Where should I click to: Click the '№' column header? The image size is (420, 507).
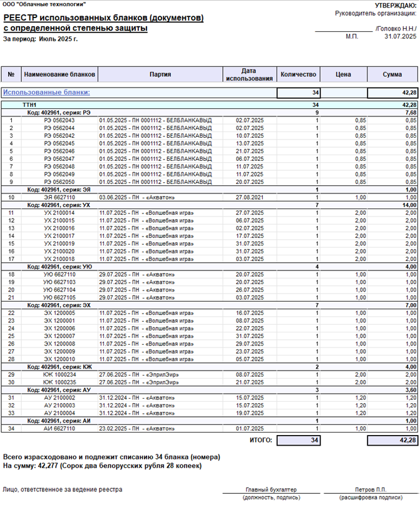tap(11, 74)
